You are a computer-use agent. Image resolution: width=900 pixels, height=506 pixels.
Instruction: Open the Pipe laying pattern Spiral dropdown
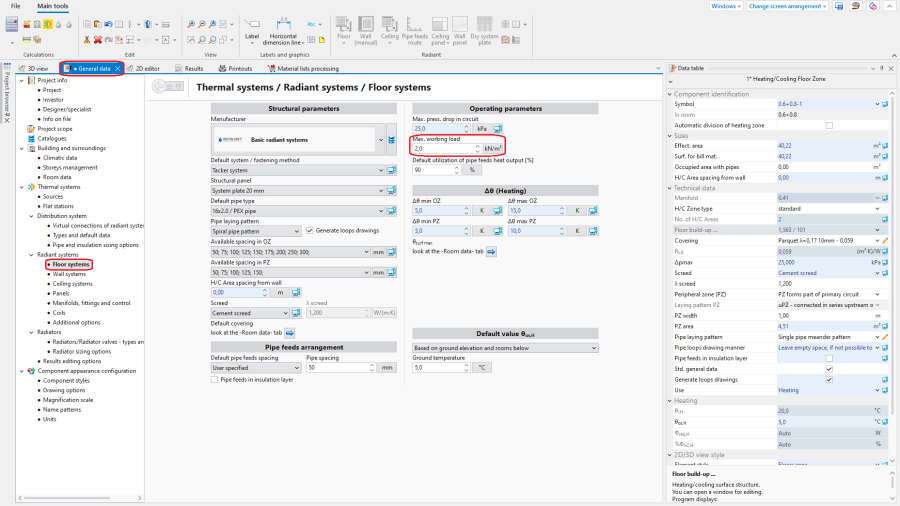(x=256, y=231)
